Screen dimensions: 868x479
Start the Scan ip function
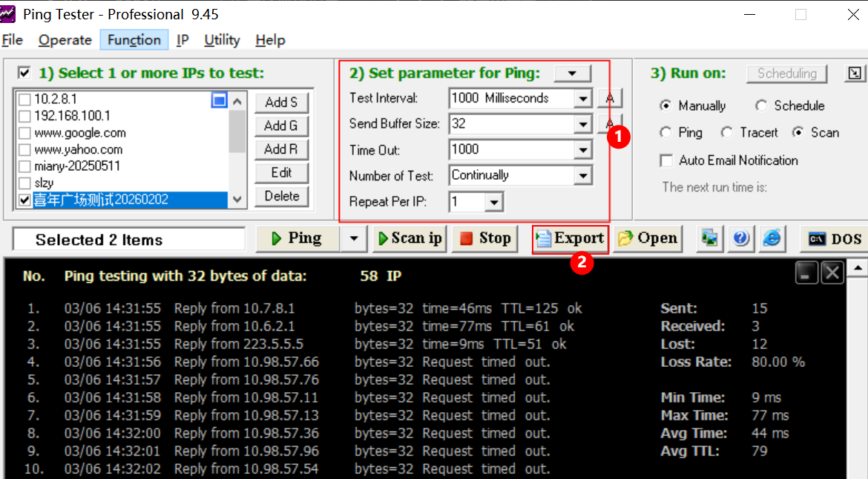point(410,238)
